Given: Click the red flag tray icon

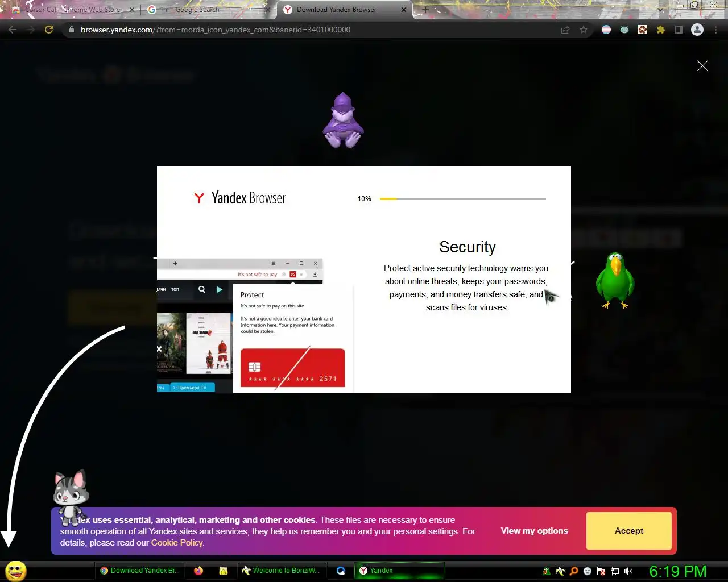Looking at the screenshot, I should [601, 571].
